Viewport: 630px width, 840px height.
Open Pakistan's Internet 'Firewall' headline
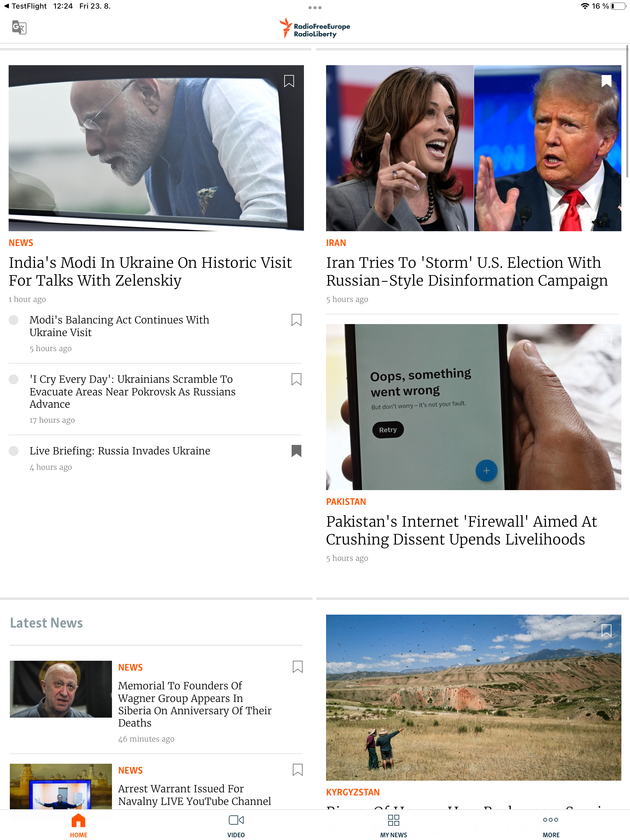pos(461,530)
